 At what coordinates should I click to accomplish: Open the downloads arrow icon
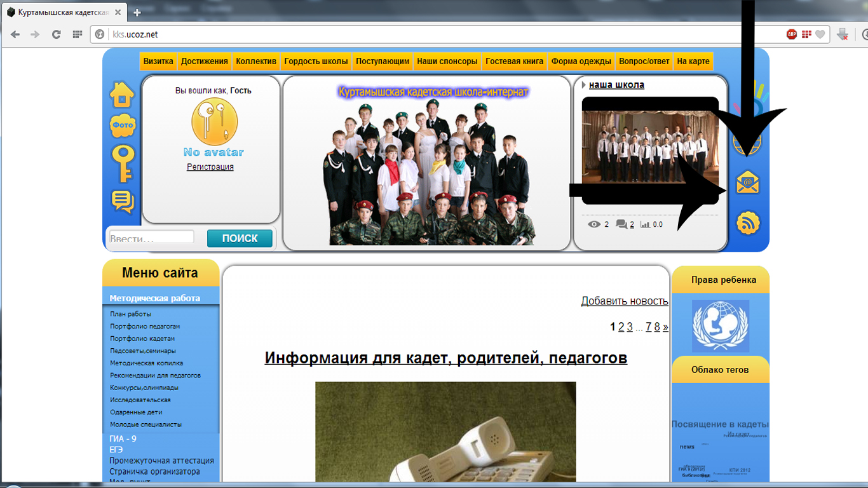pos(843,34)
